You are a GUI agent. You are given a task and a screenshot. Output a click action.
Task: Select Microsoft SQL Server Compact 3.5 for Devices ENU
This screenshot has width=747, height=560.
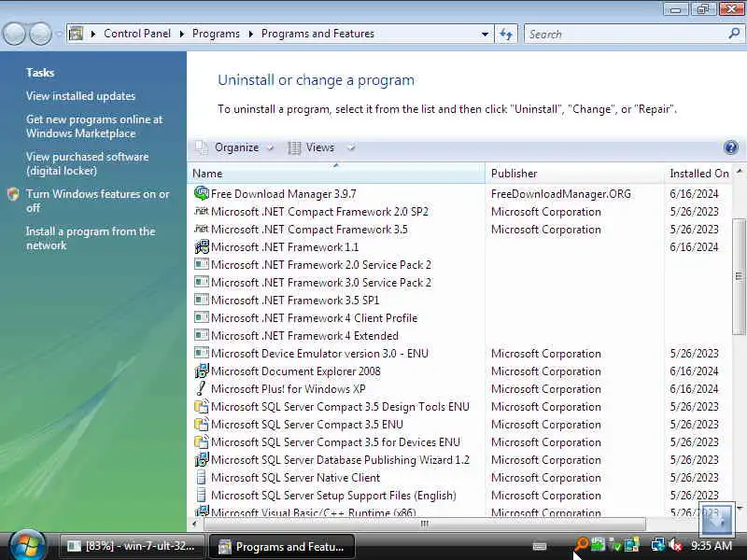point(335,441)
